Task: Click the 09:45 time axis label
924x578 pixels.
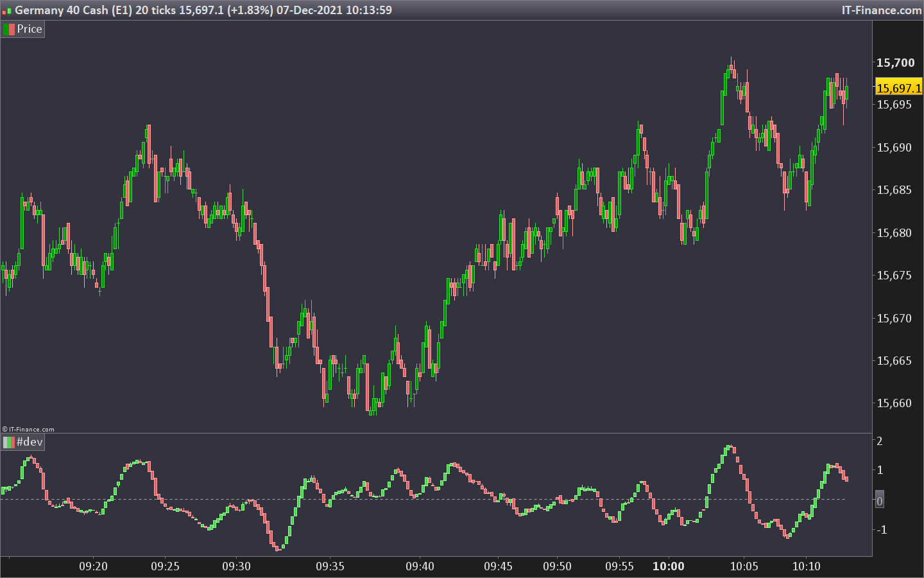Action: [x=499, y=566]
